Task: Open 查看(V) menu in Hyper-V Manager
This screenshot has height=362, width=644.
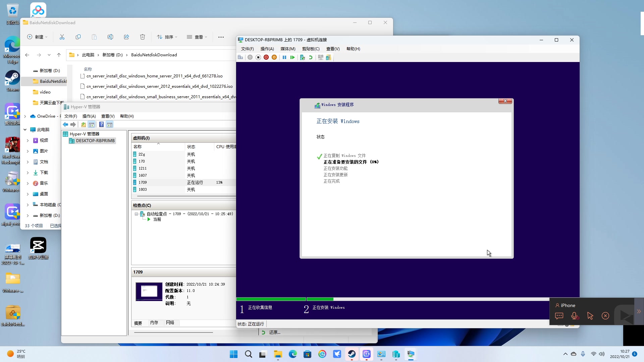Action: point(108,116)
